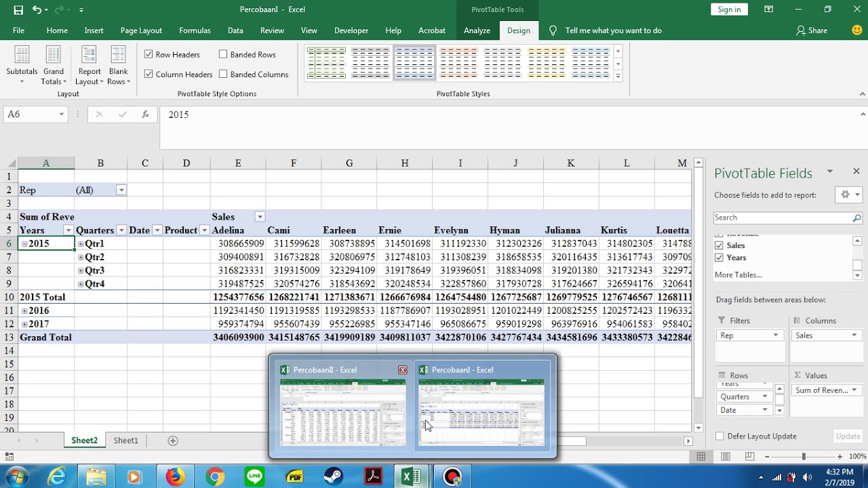The height and width of the screenshot is (488, 868).
Task: Click the Save icon in quick access toolbar
Action: click(18, 9)
